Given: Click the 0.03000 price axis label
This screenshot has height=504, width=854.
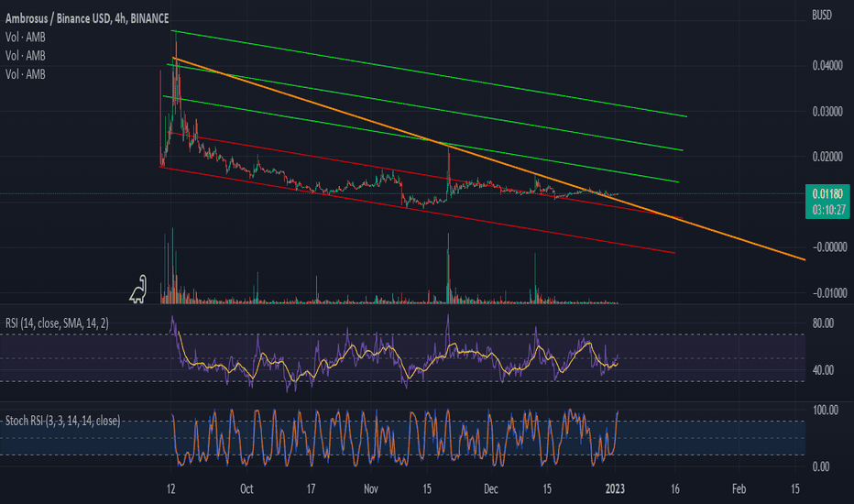Looking at the screenshot, I should point(827,111).
